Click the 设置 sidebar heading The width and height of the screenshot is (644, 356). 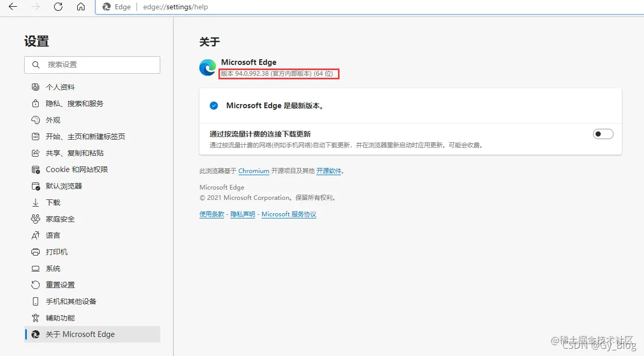pyautogui.click(x=37, y=42)
